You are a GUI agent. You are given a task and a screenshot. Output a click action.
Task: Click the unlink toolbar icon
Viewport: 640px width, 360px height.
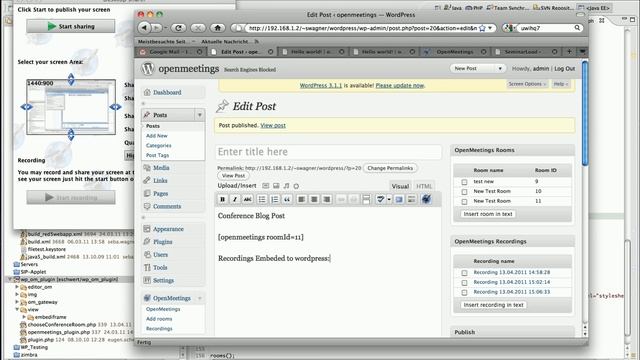point(353,199)
